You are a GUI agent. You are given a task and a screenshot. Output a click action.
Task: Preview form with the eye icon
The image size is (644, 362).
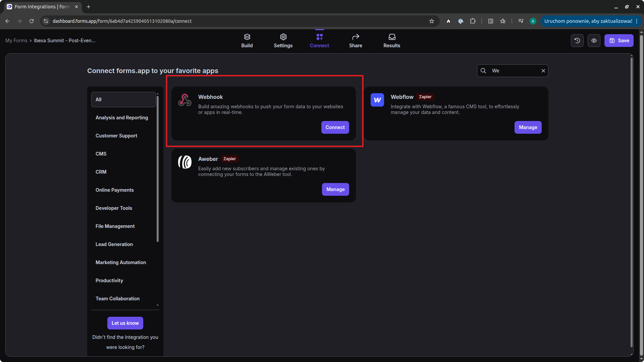click(x=594, y=41)
